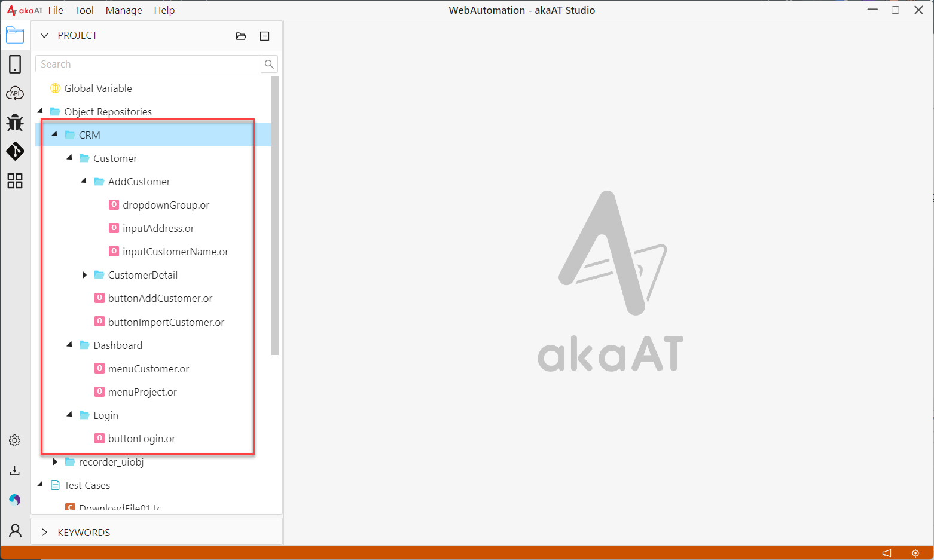The height and width of the screenshot is (560, 934).
Task: Click the project tree vertical scrollbar
Action: 275,216
